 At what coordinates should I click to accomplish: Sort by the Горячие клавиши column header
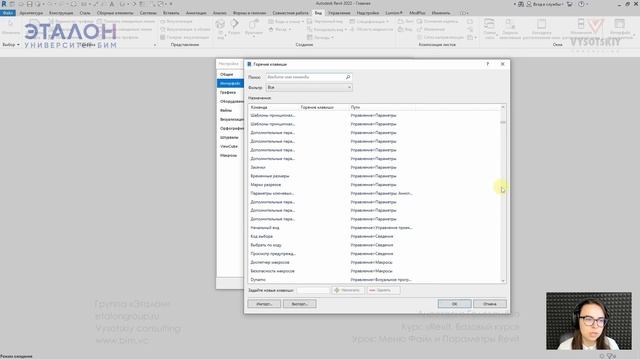click(x=324, y=107)
